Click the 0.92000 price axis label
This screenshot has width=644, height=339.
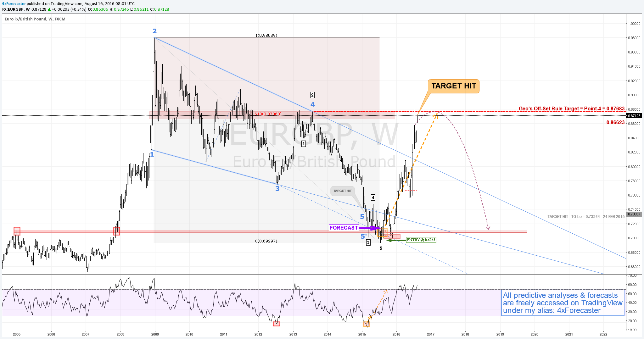634,81
